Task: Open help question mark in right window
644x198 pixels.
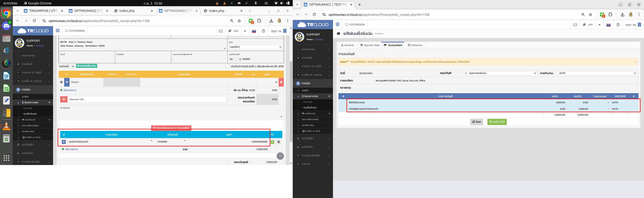Action: [x=618, y=25]
